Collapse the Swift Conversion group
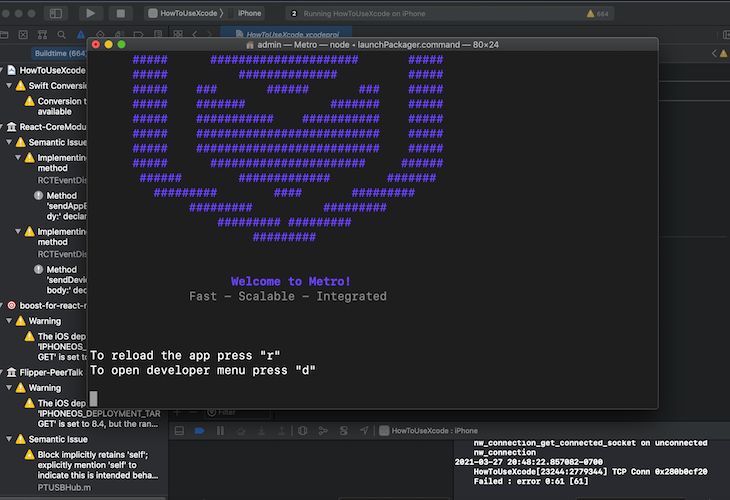This screenshot has width=730, height=500. coord(9,86)
